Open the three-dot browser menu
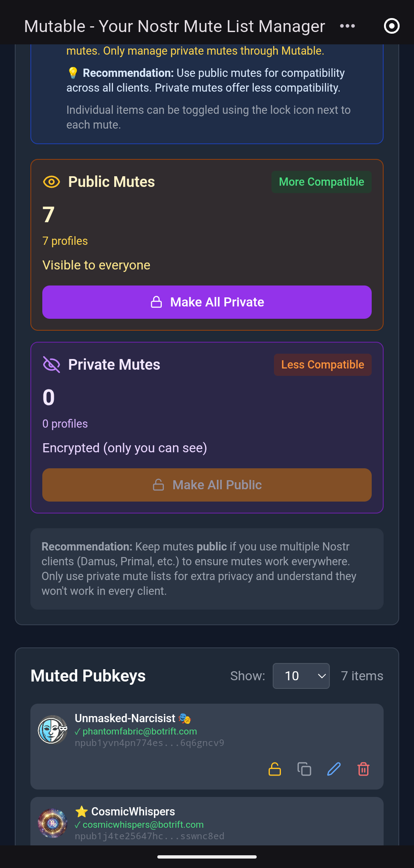This screenshot has width=414, height=868. click(x=347, y=26)
